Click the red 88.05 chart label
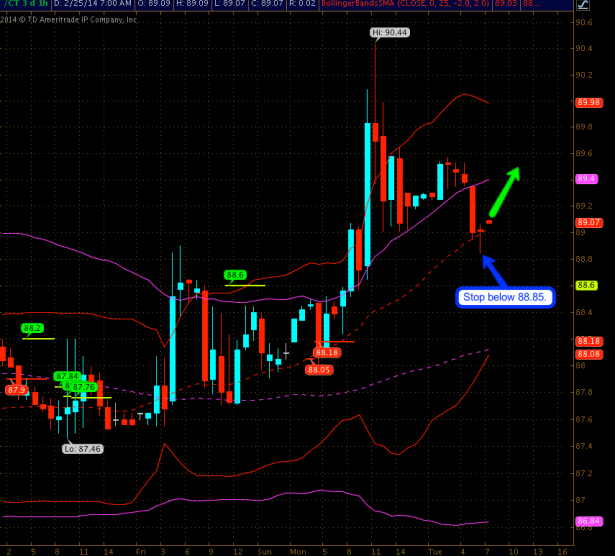This screenshot has width=615, height=556. click(x=319, y=369)
